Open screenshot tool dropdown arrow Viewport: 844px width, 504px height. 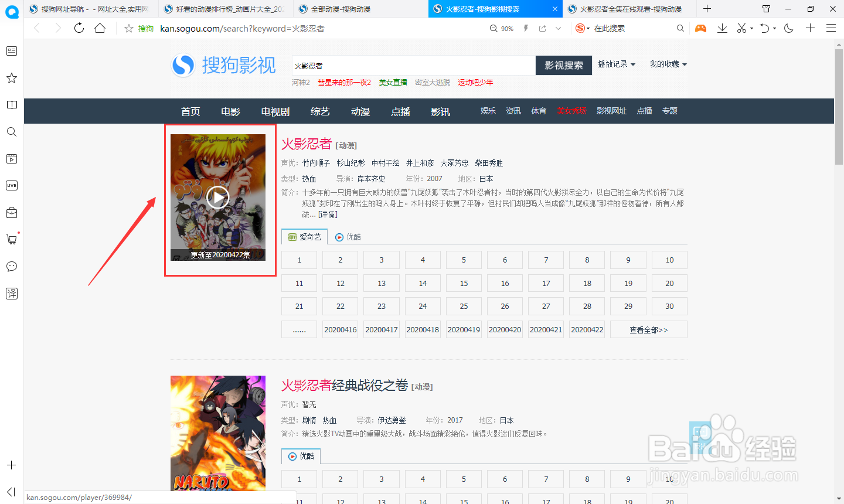click(x=751, y=29)
